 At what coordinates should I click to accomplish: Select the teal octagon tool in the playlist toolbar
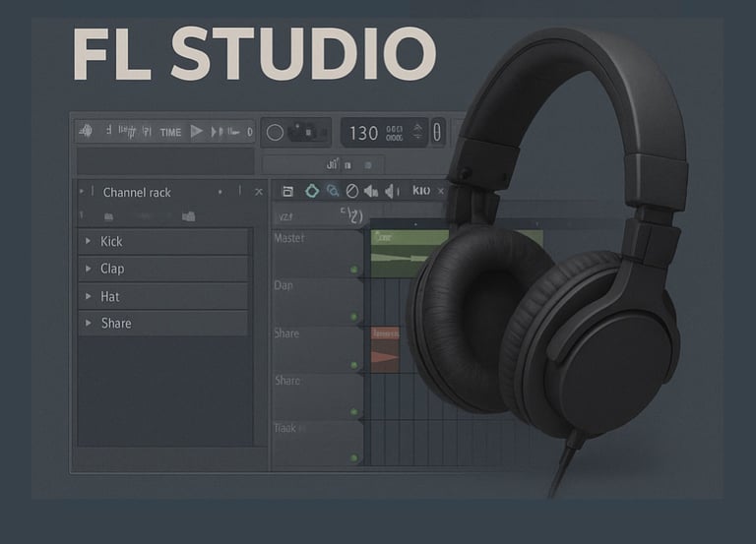point(312,191)
